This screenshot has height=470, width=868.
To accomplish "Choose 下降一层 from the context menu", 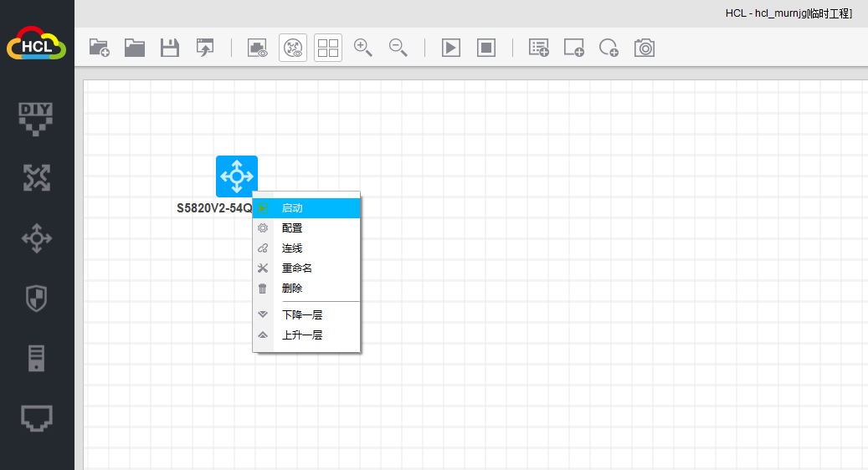I will [306, 314].
